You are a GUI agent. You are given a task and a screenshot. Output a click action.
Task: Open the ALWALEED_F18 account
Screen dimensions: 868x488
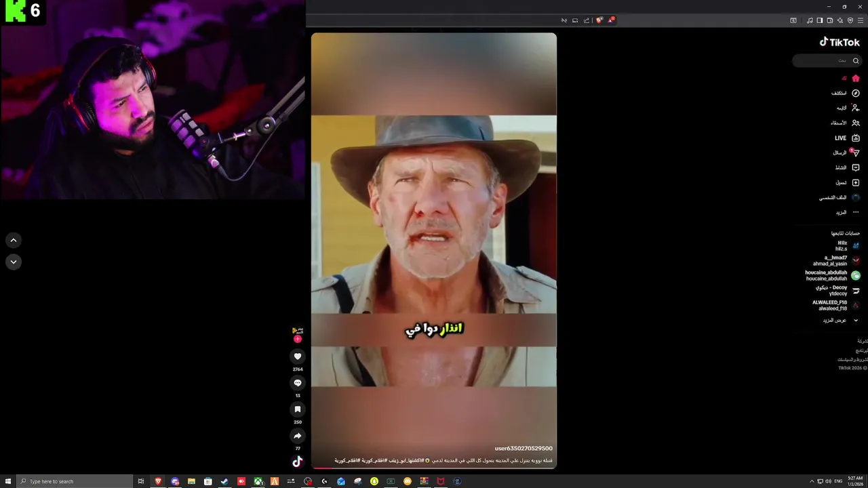pyautogui.click(x=836, y=305)
